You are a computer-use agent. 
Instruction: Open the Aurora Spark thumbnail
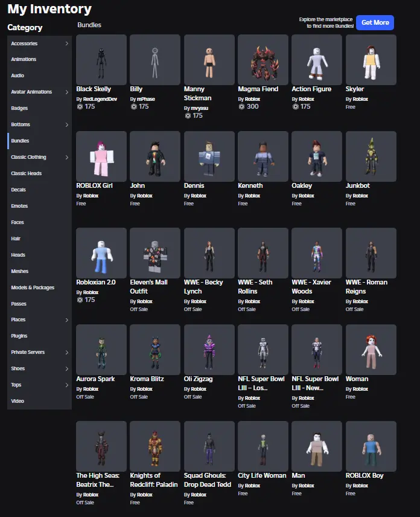pyautogui.click(x=101, y=350)
